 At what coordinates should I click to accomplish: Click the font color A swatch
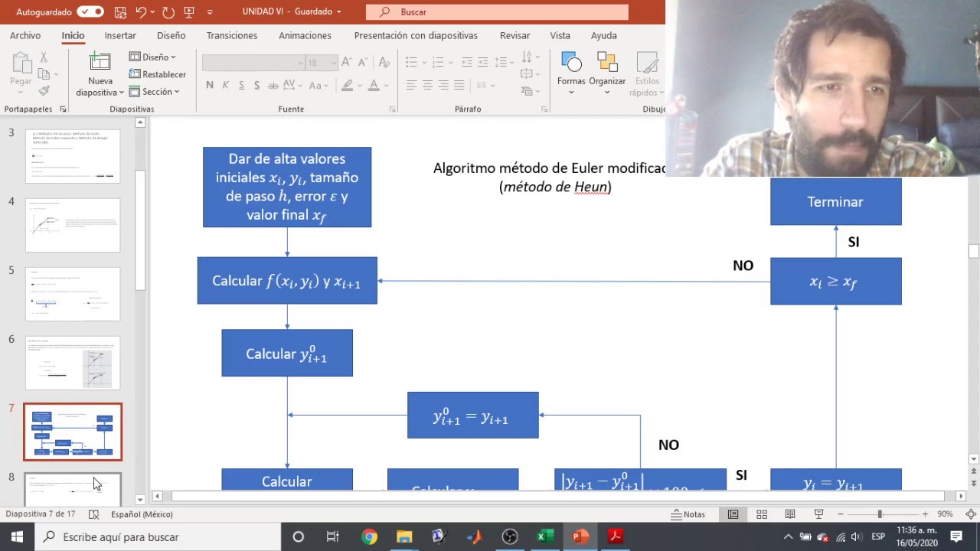[x=374, y=85]
